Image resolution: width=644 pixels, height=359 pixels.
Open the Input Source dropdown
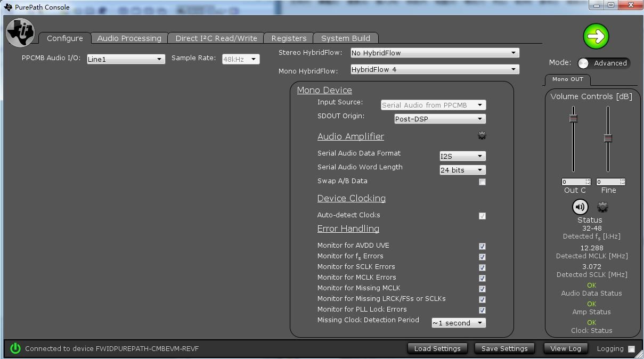[433, 105]
